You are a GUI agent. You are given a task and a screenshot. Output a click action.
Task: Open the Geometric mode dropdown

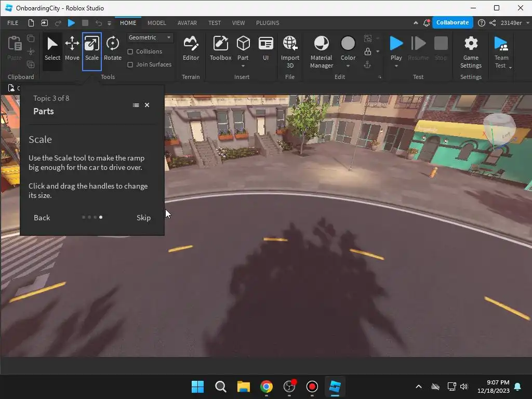click(150, 37)
